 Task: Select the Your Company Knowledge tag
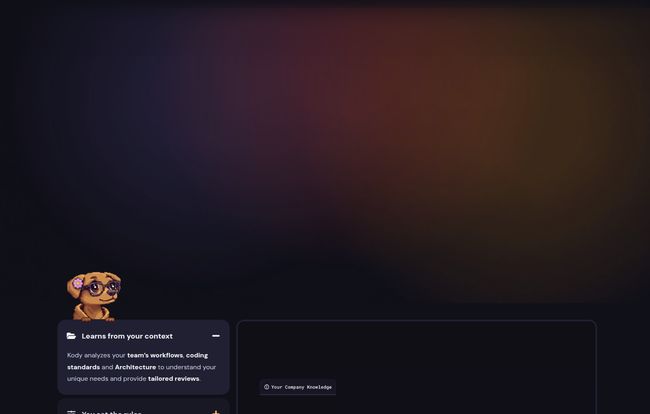point(298,387)
